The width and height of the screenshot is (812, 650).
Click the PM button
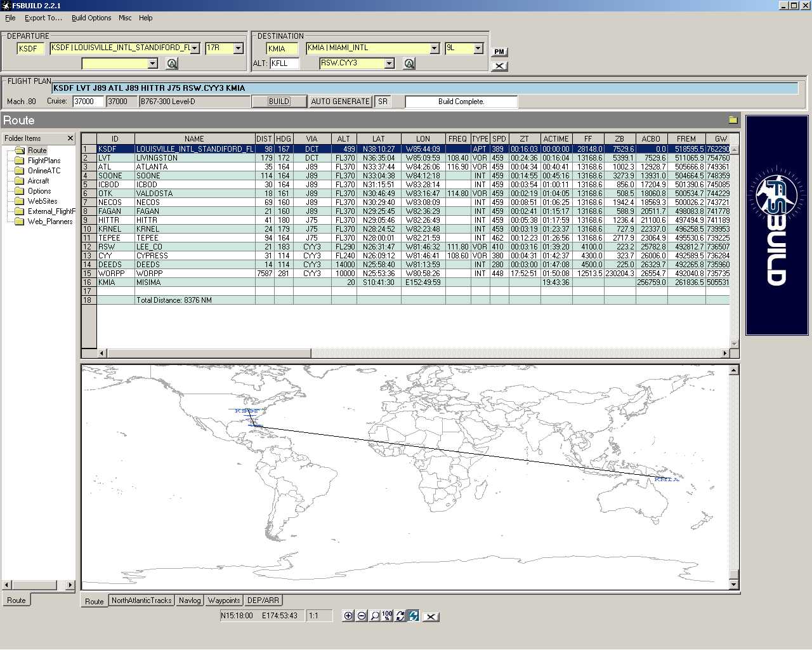[499, 52]
